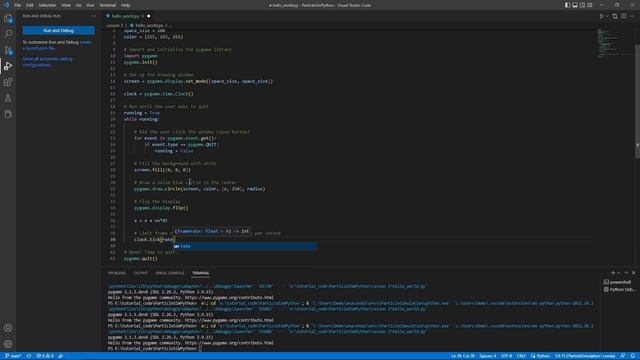
Task: Select the Python Debug terminal entry
Action: tap(619, 289)
